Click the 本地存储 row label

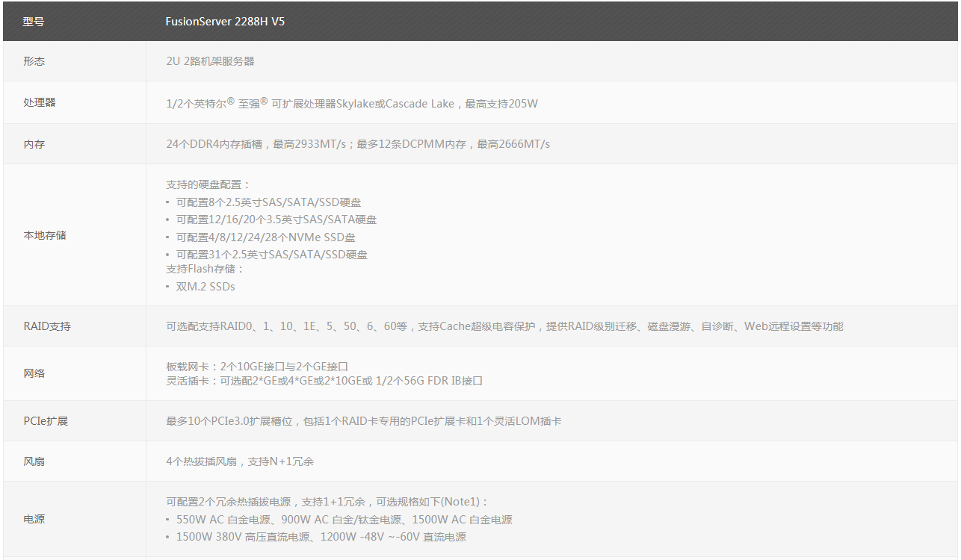click(x=45, y=235)
